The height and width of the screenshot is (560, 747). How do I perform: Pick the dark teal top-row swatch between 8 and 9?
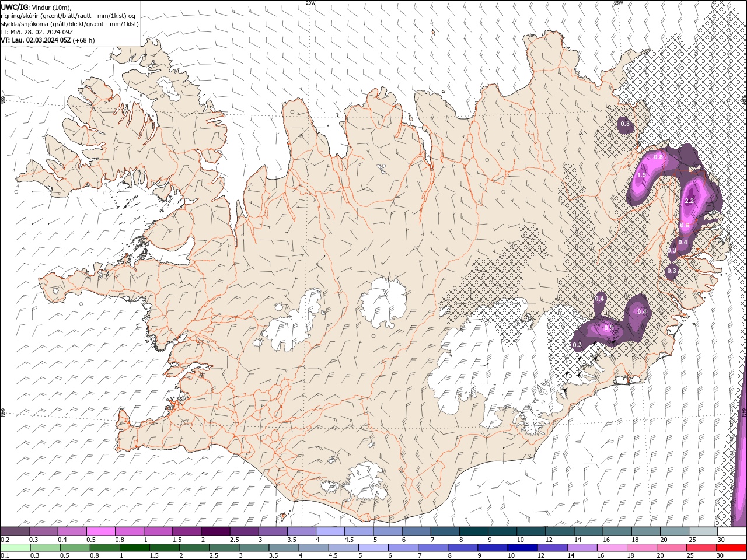[474, 531]
